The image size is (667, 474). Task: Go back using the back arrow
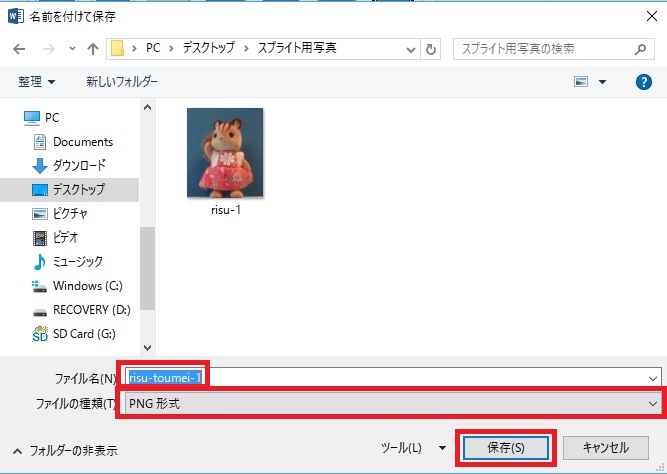pyautogui.click(x=19, y=49)
